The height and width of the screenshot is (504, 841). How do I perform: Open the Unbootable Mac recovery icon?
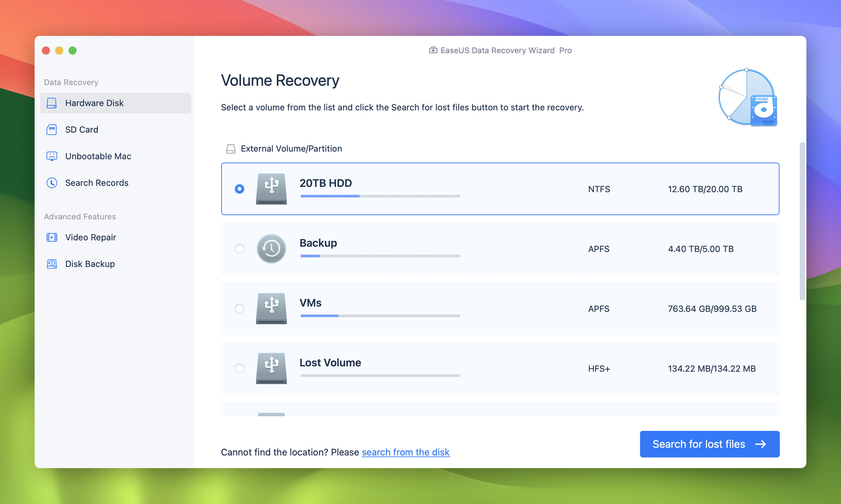click(53, 156)
